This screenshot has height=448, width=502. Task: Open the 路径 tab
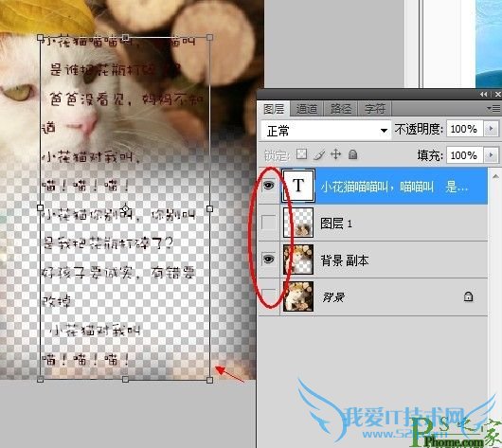tap(341, 109)
